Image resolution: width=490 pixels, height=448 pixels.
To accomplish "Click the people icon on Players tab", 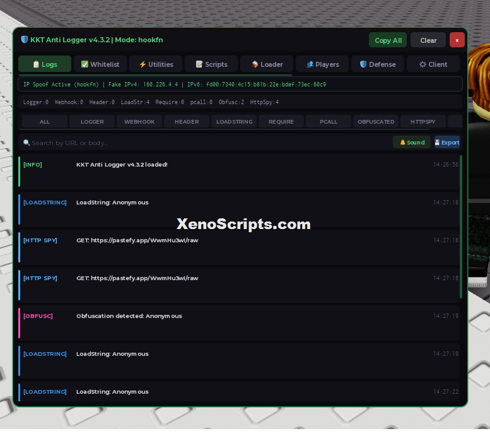I will (x=310, y=64).
